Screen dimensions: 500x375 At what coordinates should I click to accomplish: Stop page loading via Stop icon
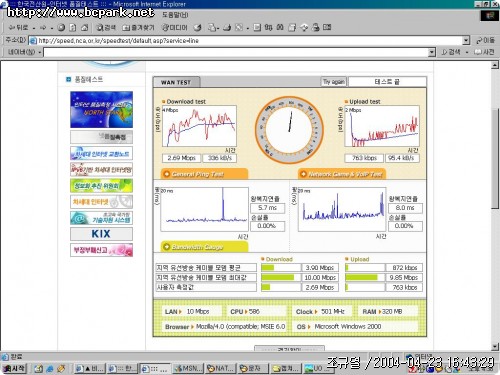click(x=61, y=28)
